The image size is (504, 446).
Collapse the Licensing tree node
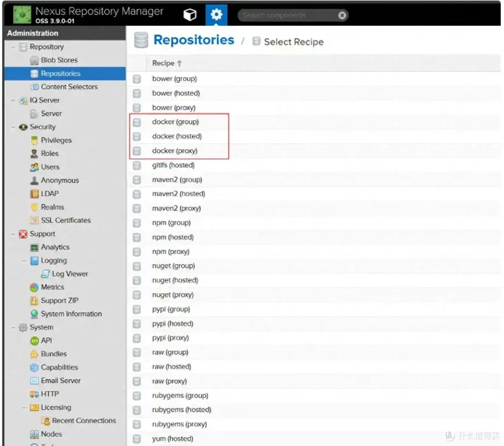tap(24, 408)
